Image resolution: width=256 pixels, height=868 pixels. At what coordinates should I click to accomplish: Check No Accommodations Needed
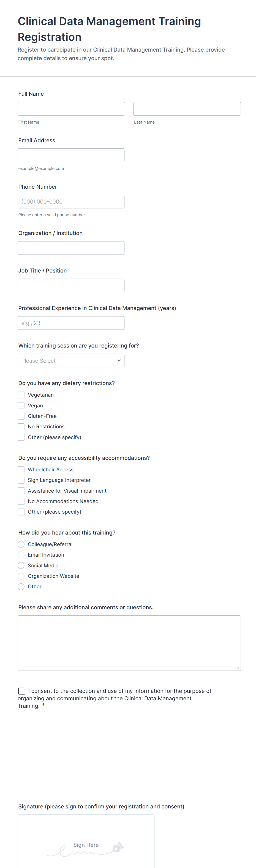21,501
